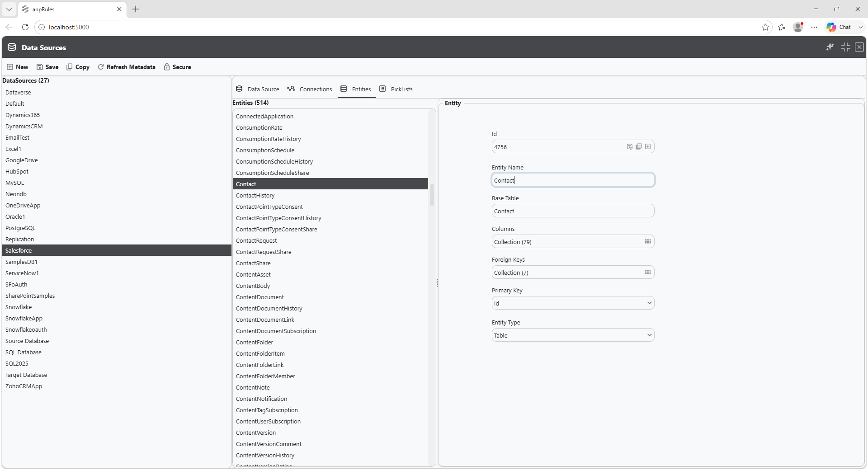The width and height of the screenshot is (868, 470).
Task: Click the plus icon in Id field
Action: [x=648, y=146]
